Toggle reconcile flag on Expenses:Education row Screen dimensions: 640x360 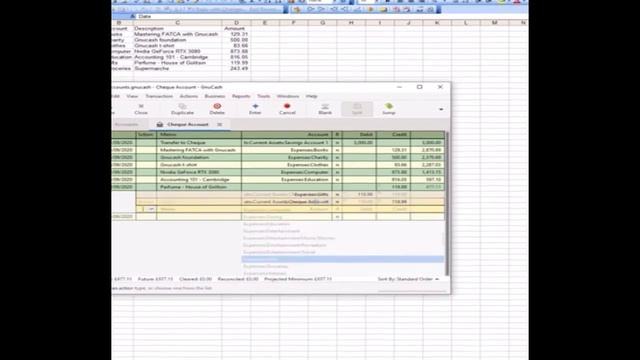(x=337, y=180)
